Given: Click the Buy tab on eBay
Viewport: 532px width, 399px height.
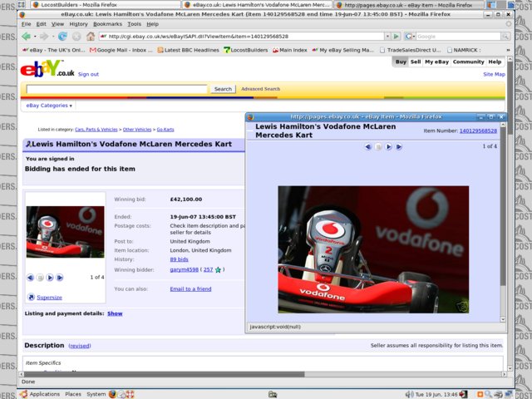Looking at the screenshot, I should (x=401, y=62).
